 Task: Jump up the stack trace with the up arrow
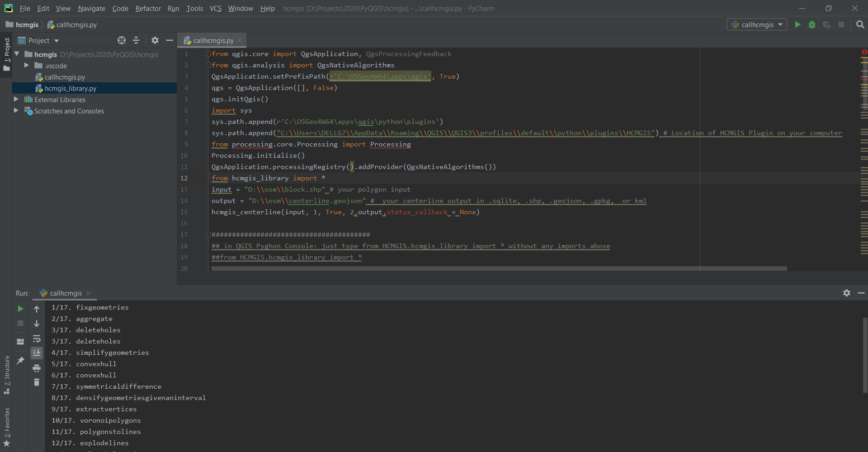coord(37,309)
